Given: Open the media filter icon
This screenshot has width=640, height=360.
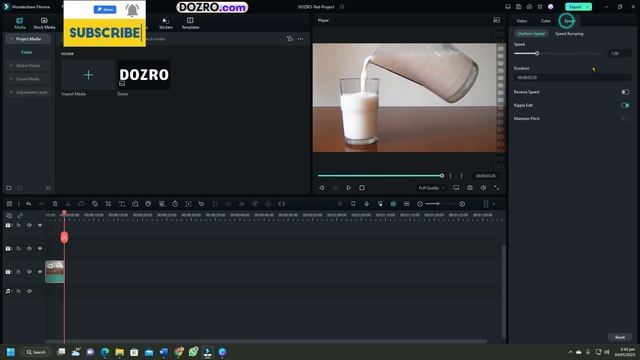Looking at the screenshot, I should coord(289,39).
